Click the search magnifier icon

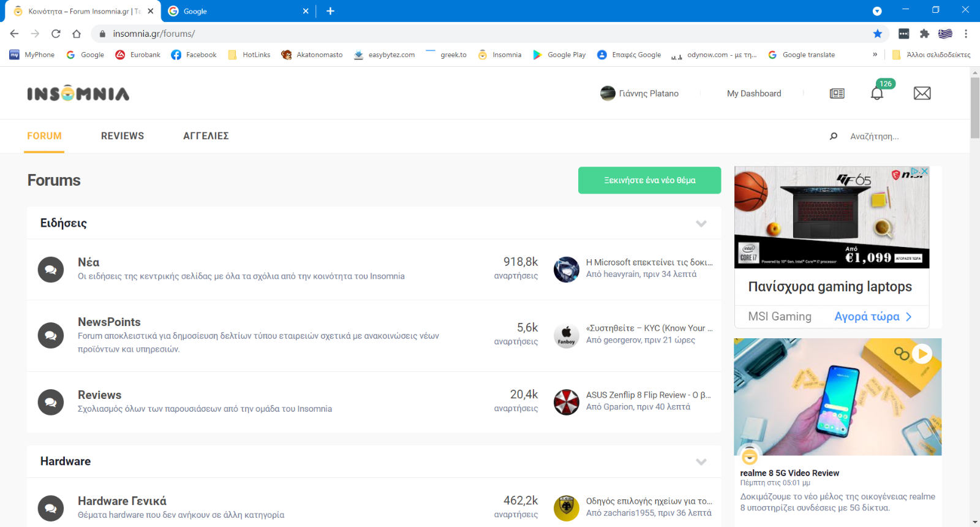[x=833, y=136]
